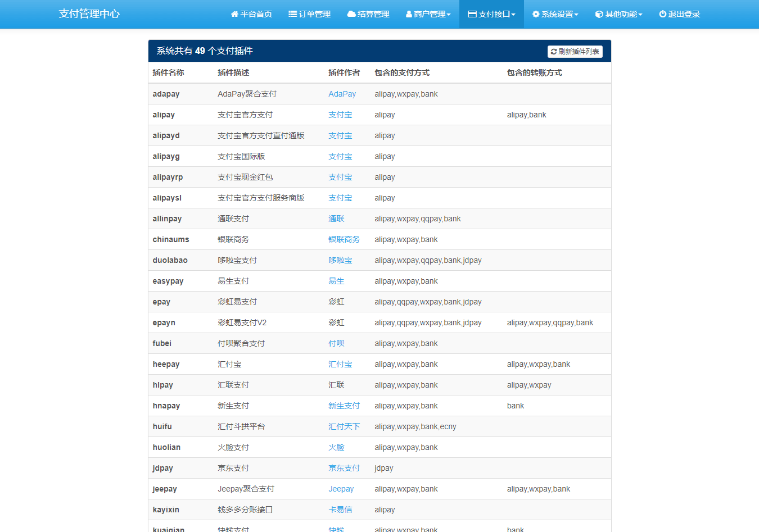Viewport: 759px width, 532px height.
Task: Open the 京东支付 author link
Action: [x=344, y=468]
